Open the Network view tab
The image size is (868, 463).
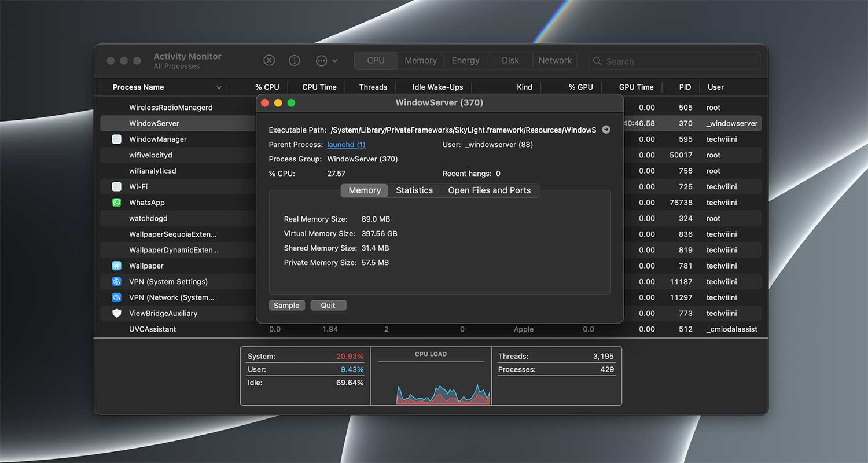[x=554, y=60]
